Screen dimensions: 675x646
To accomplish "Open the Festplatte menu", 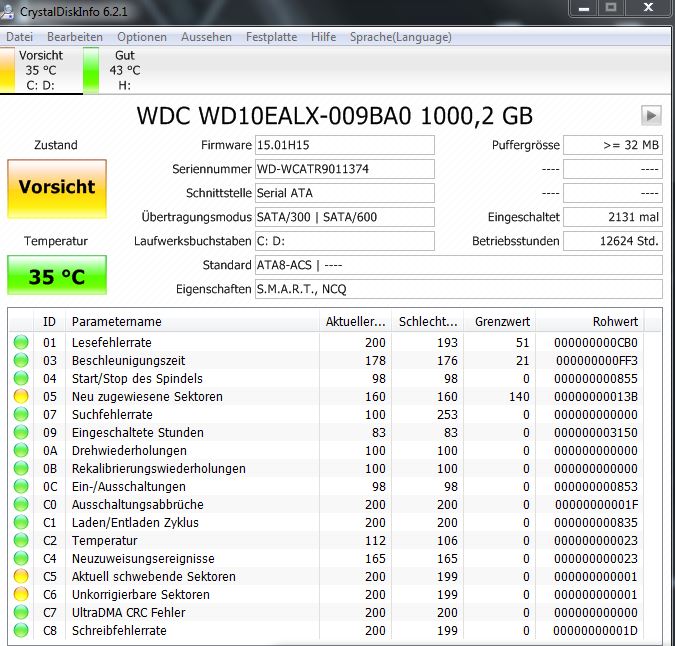I will point(272,37).
